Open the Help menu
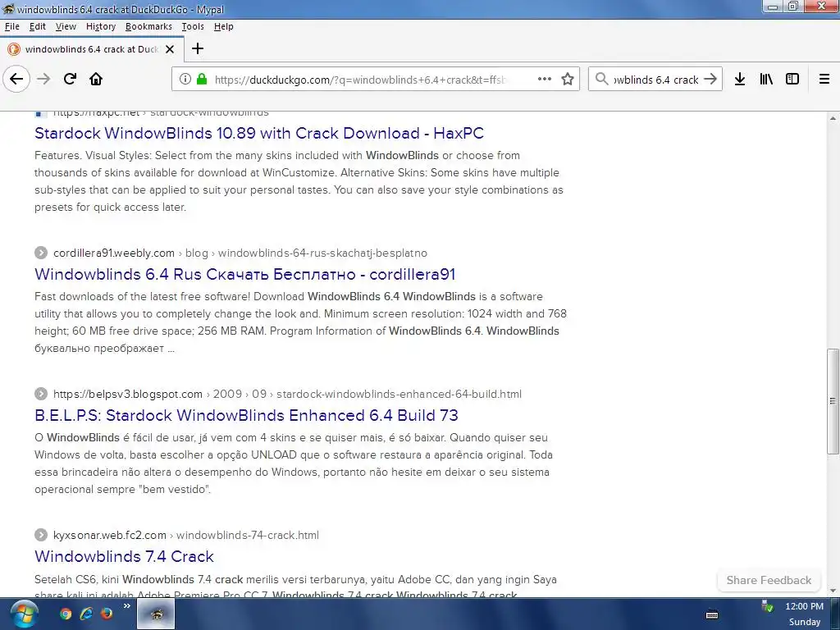 (223, 26)
